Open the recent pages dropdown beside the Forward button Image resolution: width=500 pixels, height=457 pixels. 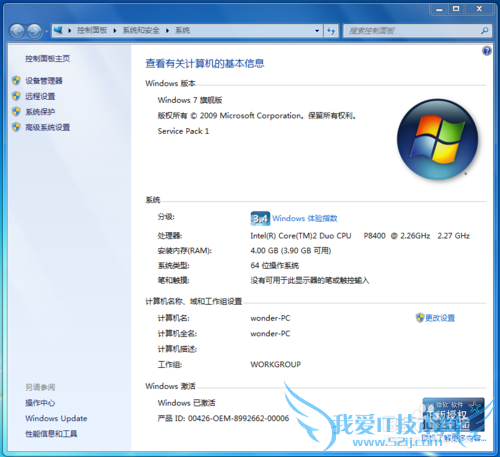point(46,31)
